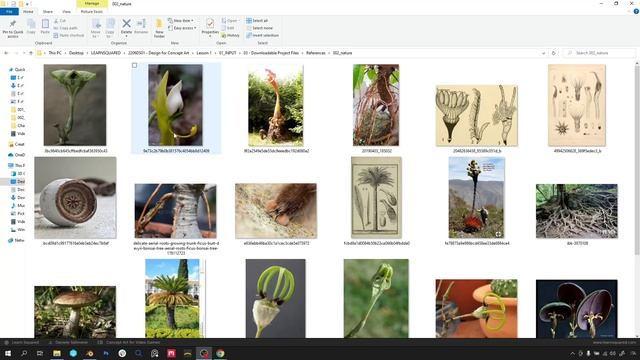Click Select all in the ribbon

click(x=257, y=20)
